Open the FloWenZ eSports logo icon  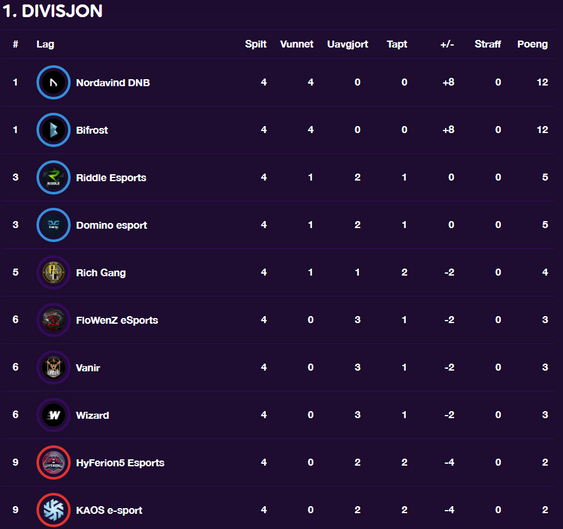[x=53, y=320]
